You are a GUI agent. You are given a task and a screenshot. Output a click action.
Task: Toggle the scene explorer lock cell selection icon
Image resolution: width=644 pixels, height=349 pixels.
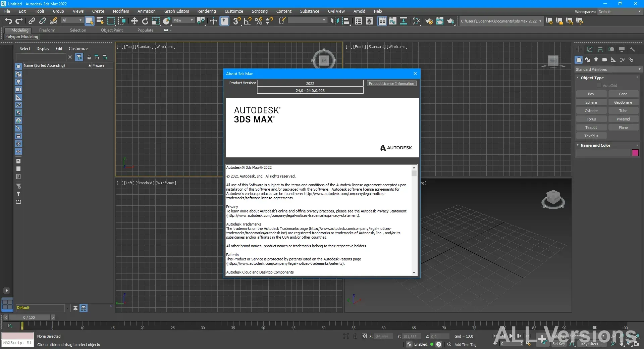point(89,57)
